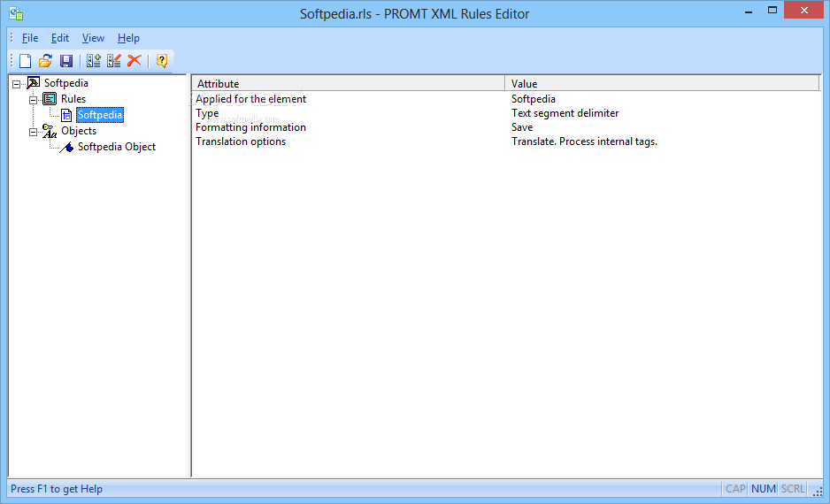
Task: Click the Attribute column header
Action: pyautogui.click(x=349, y=84)
